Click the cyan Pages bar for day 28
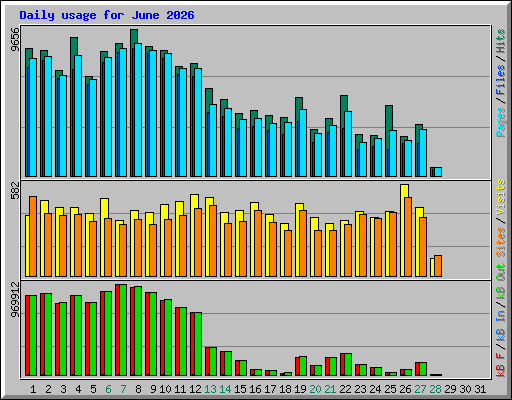The image size is (512, 400). (438, 172)
